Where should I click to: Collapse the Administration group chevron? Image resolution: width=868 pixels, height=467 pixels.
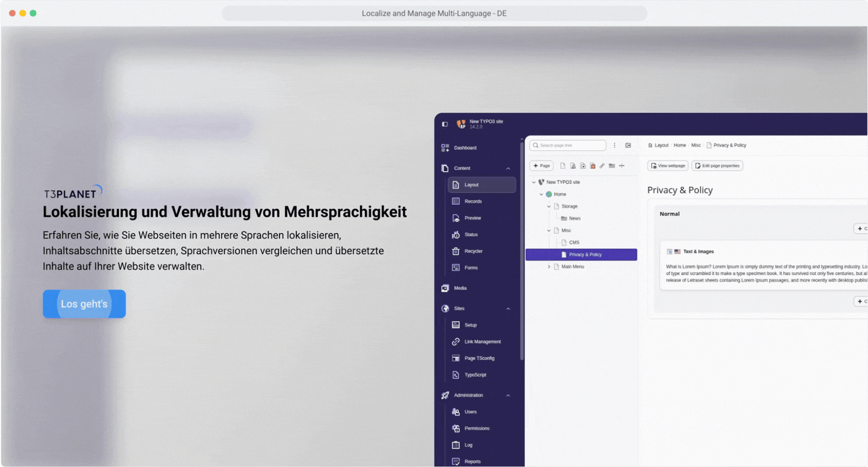[x=508, y=395]
